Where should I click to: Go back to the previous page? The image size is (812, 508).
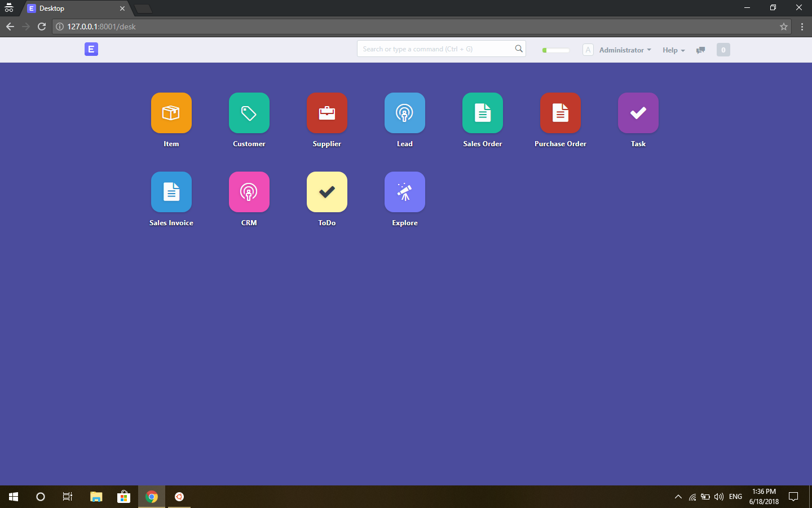[10, 27]
